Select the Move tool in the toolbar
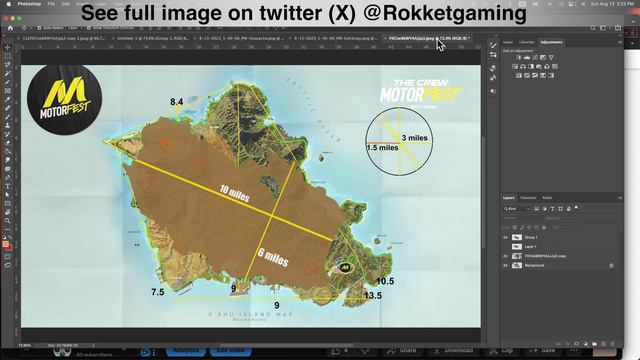Viewport: 640px width, 360px height. pyautogui.click(x=7, y=48)
